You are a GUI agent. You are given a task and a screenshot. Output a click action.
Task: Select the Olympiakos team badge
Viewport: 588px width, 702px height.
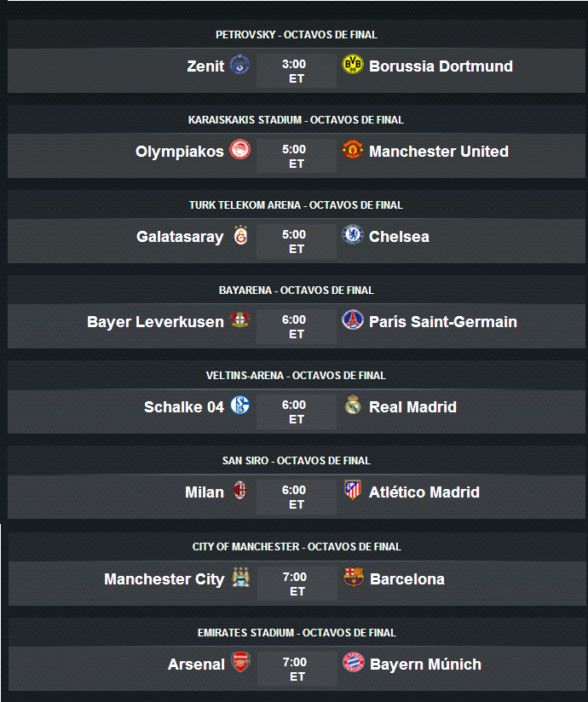click(240, 150)
